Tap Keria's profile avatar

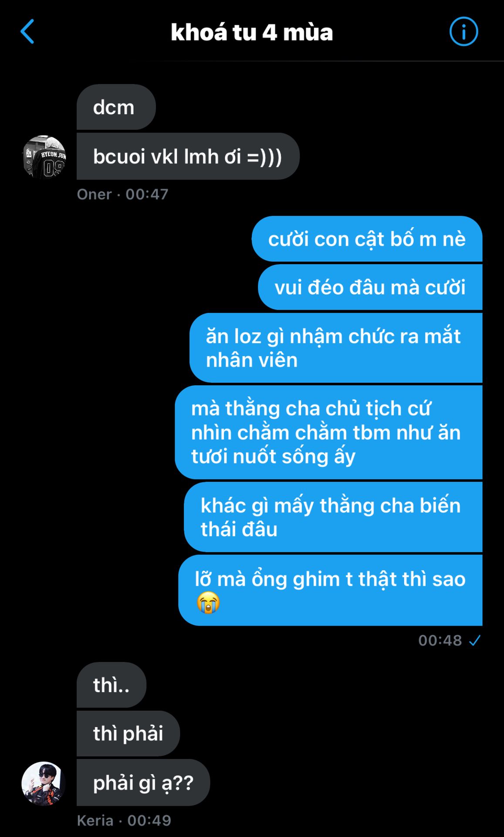pyautogui.click(x=44, y=783)
